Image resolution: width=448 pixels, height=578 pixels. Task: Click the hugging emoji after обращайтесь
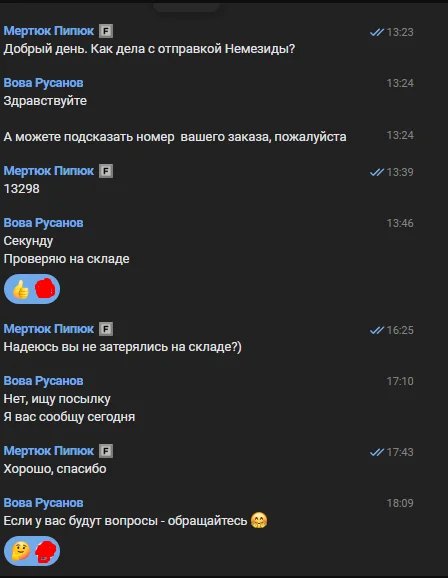click(259, 520)
